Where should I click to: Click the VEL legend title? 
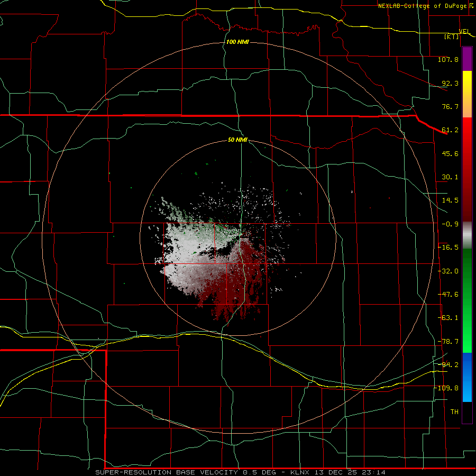[x=464, y=31]
